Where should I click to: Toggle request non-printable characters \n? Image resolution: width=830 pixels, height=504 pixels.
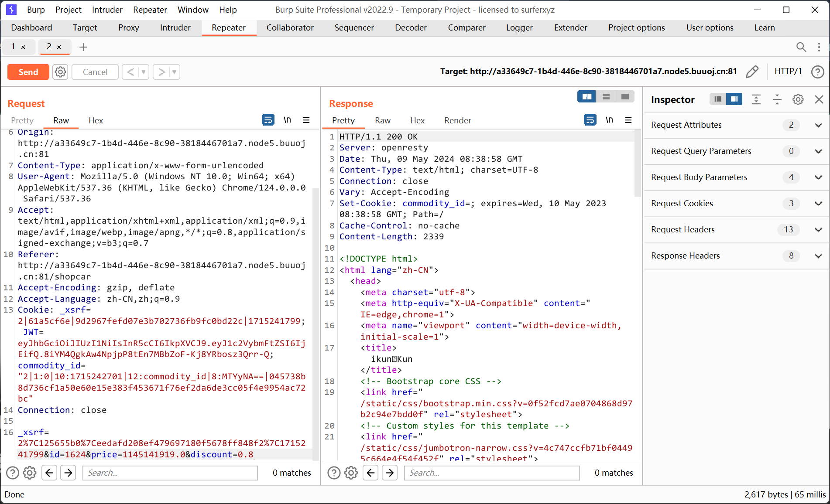coord(287,119)
